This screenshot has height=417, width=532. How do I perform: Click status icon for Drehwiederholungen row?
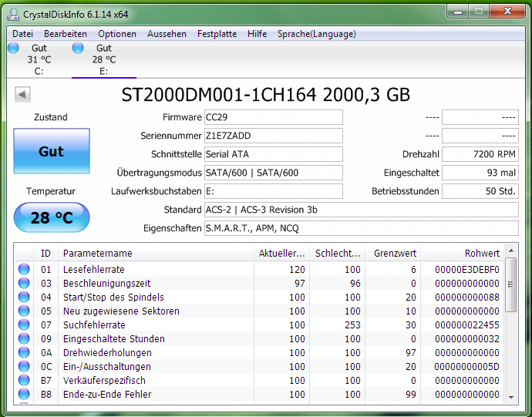pyautogui.click(x=24, y=352)
